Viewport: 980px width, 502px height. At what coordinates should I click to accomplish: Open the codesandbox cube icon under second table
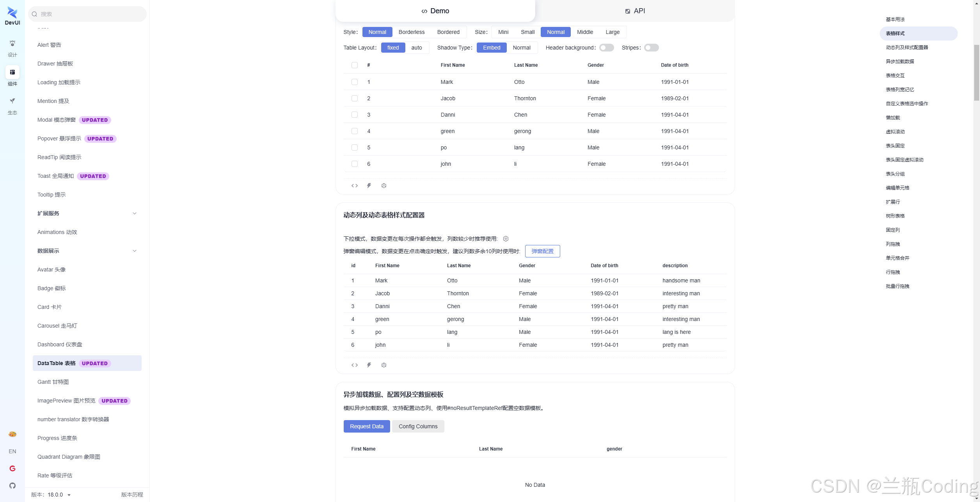point(384,365)
